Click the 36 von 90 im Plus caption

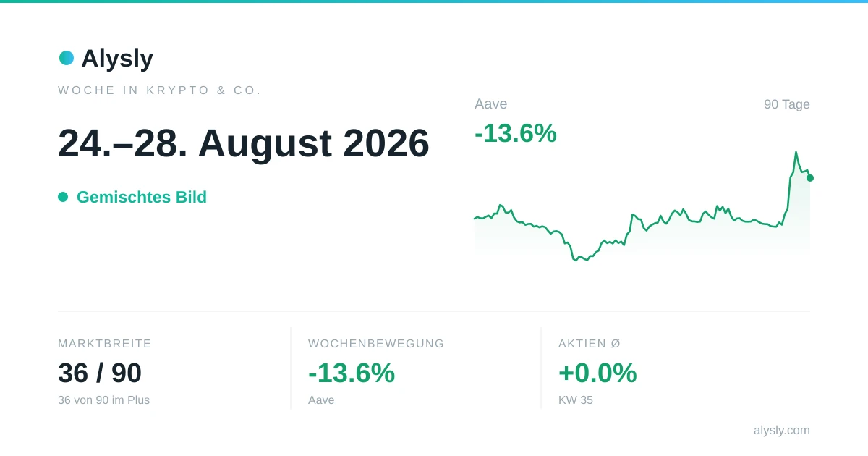[x=104, y=400]
